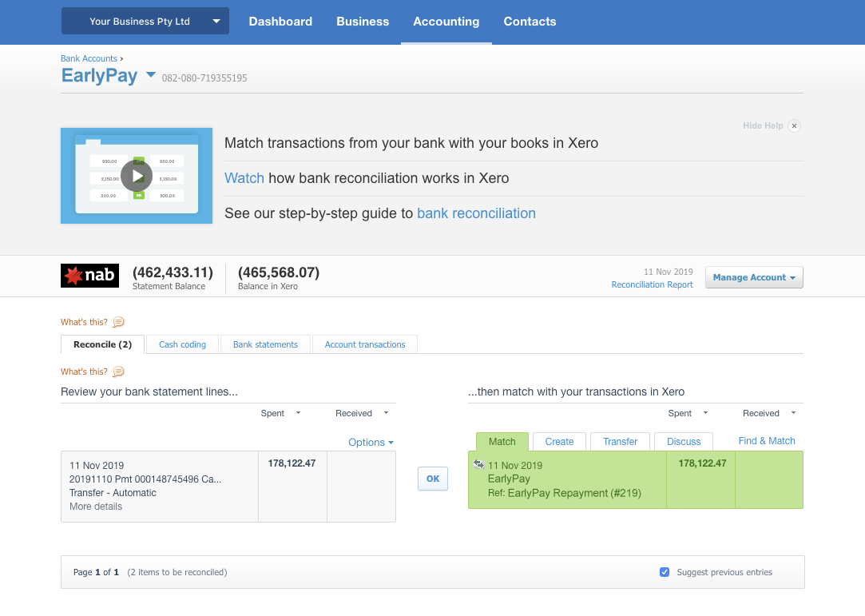Go to the Dashboard menu
Screen dimensions: 865x616
click(x=280, y=22)
